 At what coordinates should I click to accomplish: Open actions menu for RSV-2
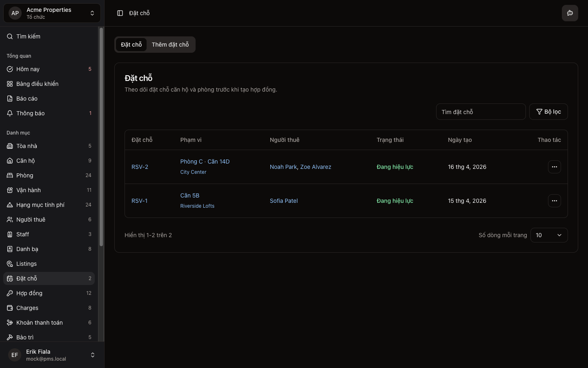554,167
